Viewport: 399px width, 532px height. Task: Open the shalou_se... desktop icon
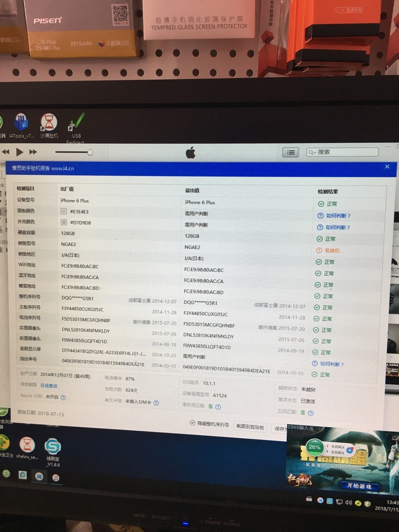[x=27, y=447]
